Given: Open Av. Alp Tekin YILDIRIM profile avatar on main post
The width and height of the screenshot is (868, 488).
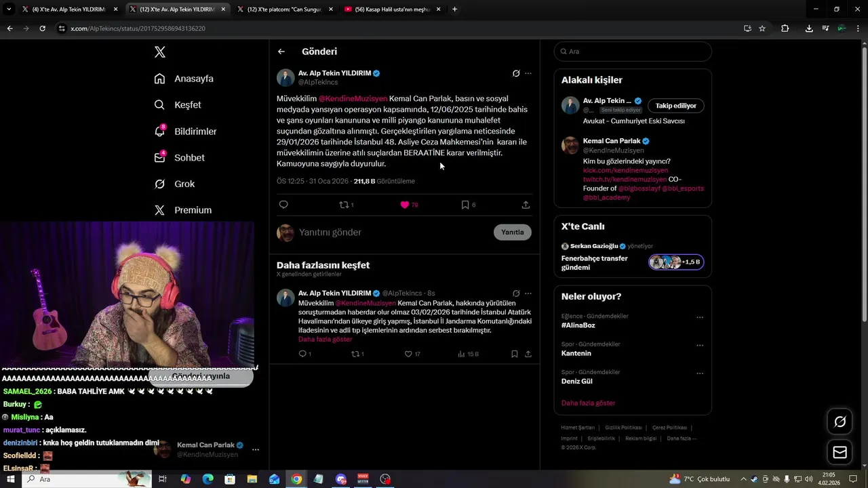Looking at the screenshot, I should point(285,77).
